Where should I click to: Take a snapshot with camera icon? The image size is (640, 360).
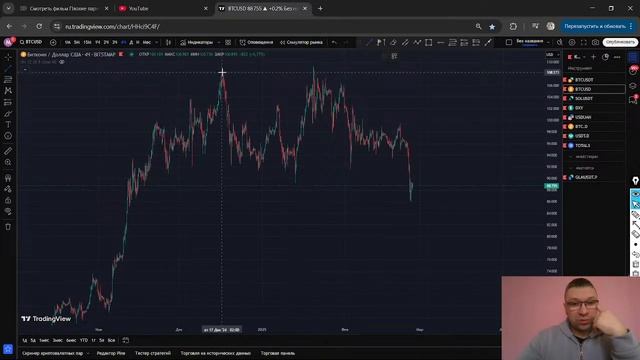coord(596,42)
